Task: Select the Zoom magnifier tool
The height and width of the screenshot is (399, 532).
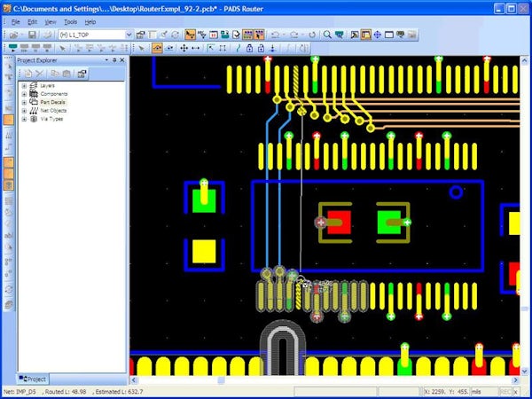Action: click(327, 35)
